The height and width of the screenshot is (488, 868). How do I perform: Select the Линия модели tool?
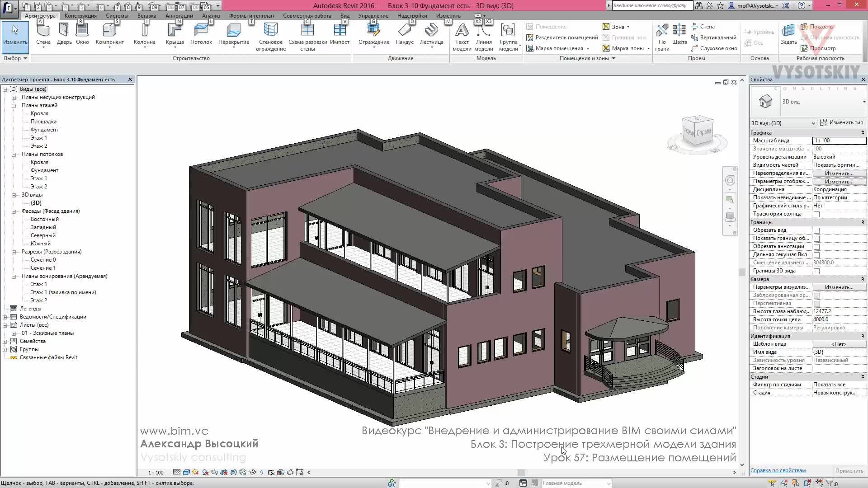point(484,37)
